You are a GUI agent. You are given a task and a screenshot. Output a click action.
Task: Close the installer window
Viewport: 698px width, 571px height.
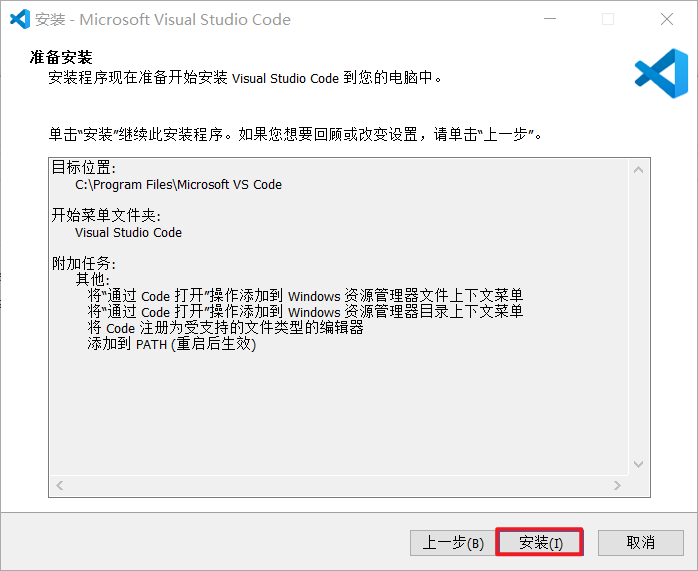coord(667,19)
